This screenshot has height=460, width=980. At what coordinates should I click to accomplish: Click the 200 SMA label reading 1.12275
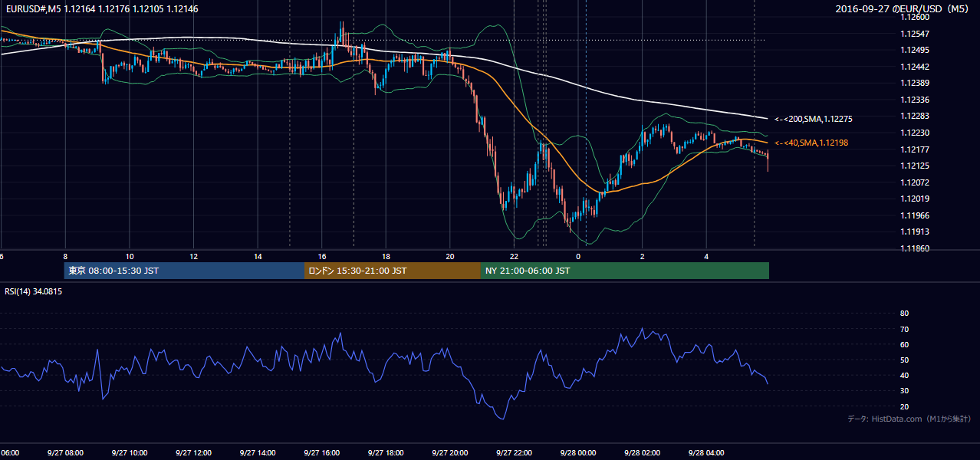point(813,119)
